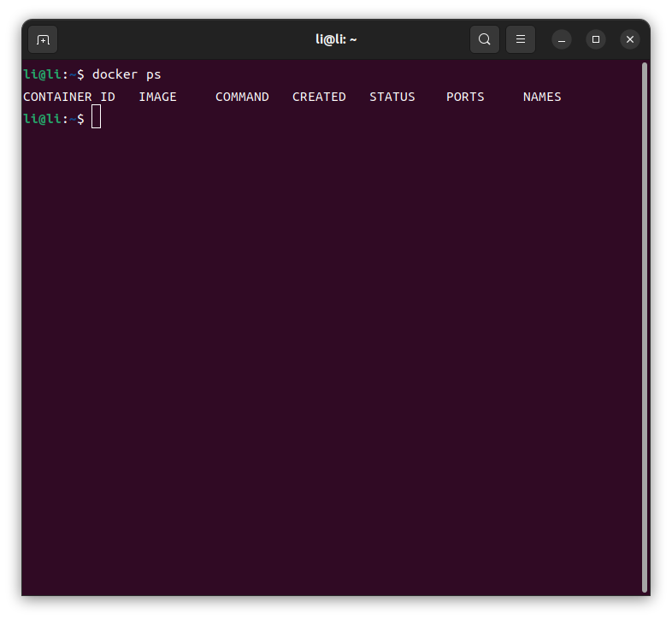Click the window title li@li: ~
This screenshot has height=620, width=672.
click(x=336, y=39)
